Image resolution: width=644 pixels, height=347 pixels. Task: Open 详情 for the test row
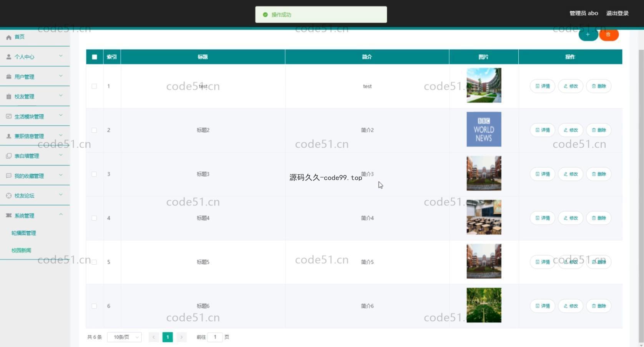pyautogui.click(x=543, y=86)
